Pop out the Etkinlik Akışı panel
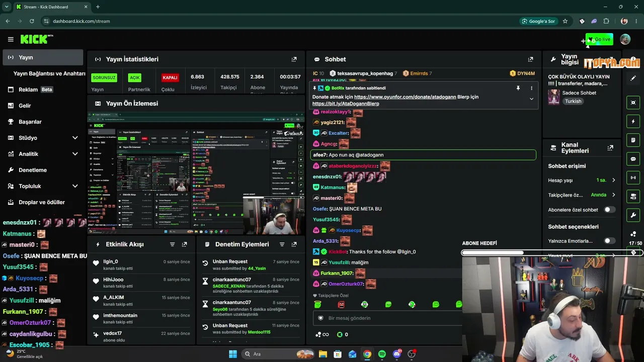644x362 pixels. tap(185, 244)
